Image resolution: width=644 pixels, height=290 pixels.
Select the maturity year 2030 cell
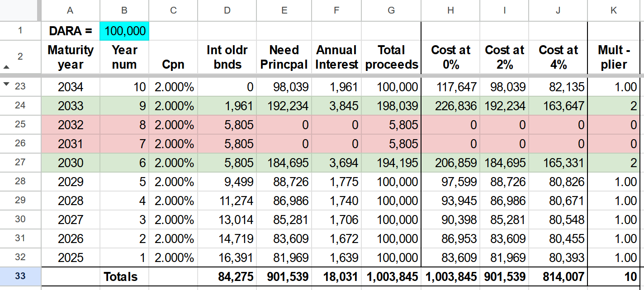tap(70, 163)
